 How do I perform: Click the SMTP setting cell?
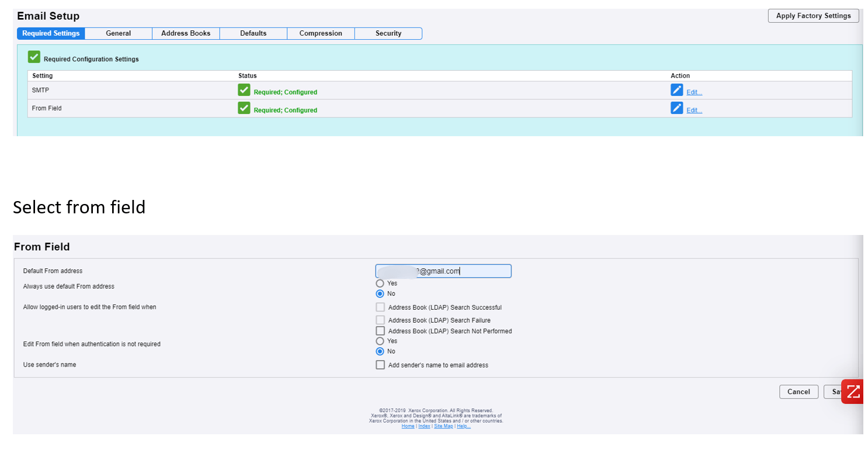(x=39, y=90)
